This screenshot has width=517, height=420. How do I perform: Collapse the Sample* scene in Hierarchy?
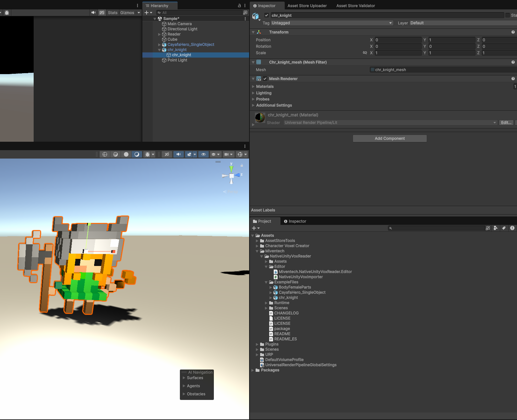click(155, 19)
